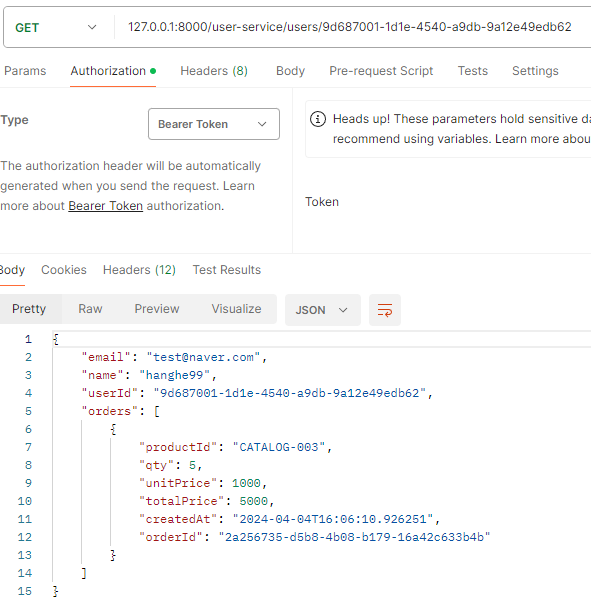Click the orderId value on line 12
This screenshot has width=591, height=616.
click(354, 537)
